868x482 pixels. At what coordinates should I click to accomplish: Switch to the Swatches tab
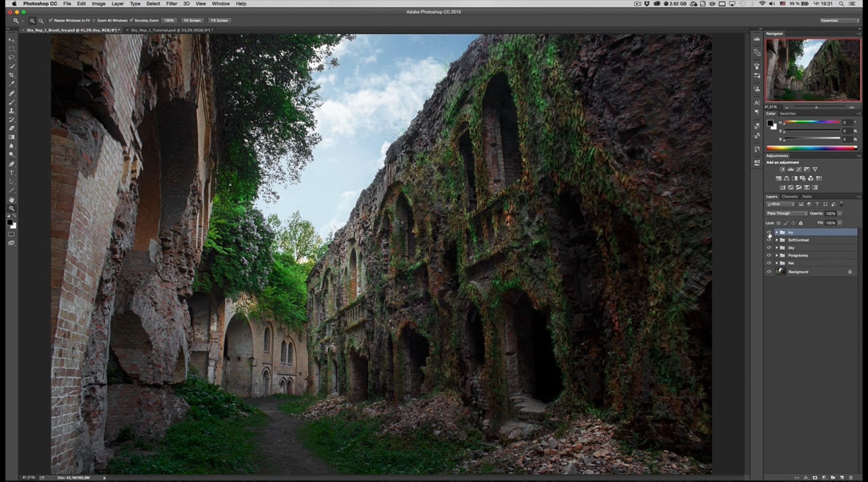point(787,113)
